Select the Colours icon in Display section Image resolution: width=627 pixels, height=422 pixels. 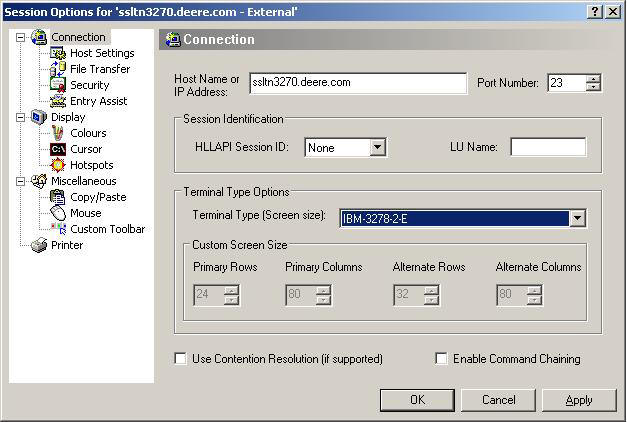pos(58,133)
